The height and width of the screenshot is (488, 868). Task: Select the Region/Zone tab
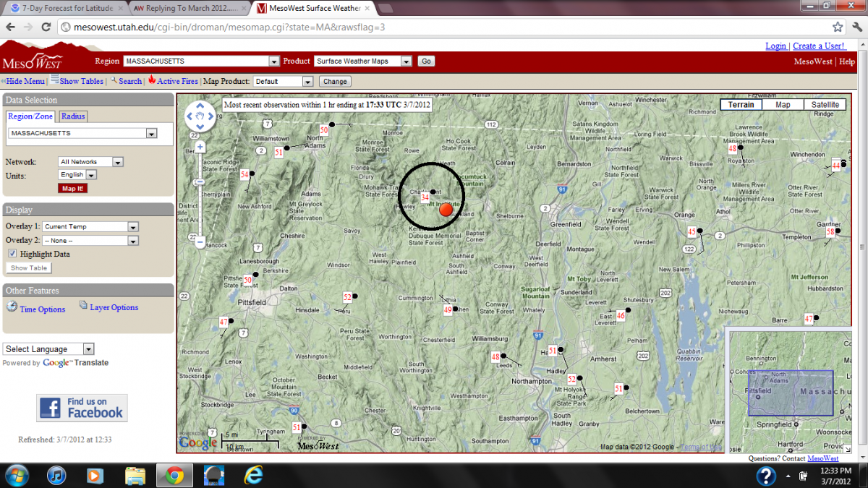tap(30, 116)
